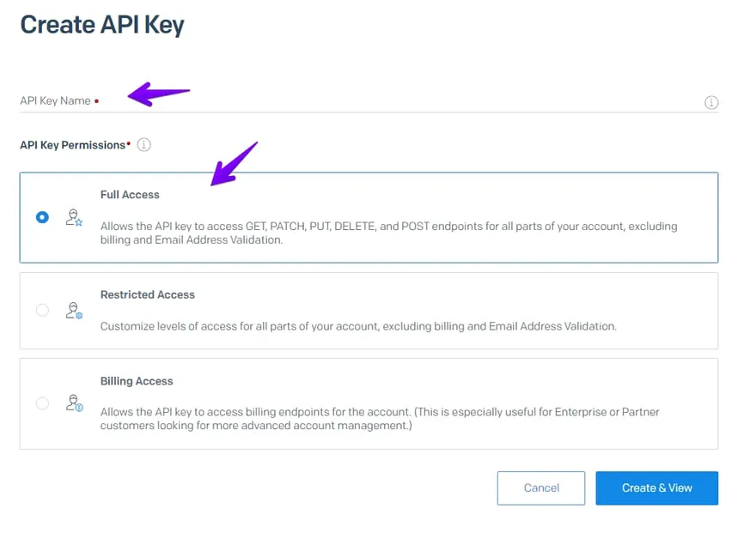Viewport: 756px width, 533px height.
Task: Open the API Key Permissions info tooltip icon
Action: point(143,144)
